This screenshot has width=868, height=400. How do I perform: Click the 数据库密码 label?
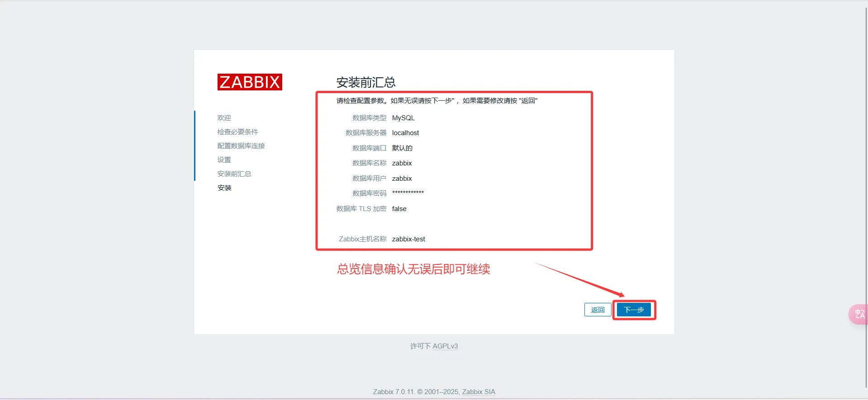(369, 193)
